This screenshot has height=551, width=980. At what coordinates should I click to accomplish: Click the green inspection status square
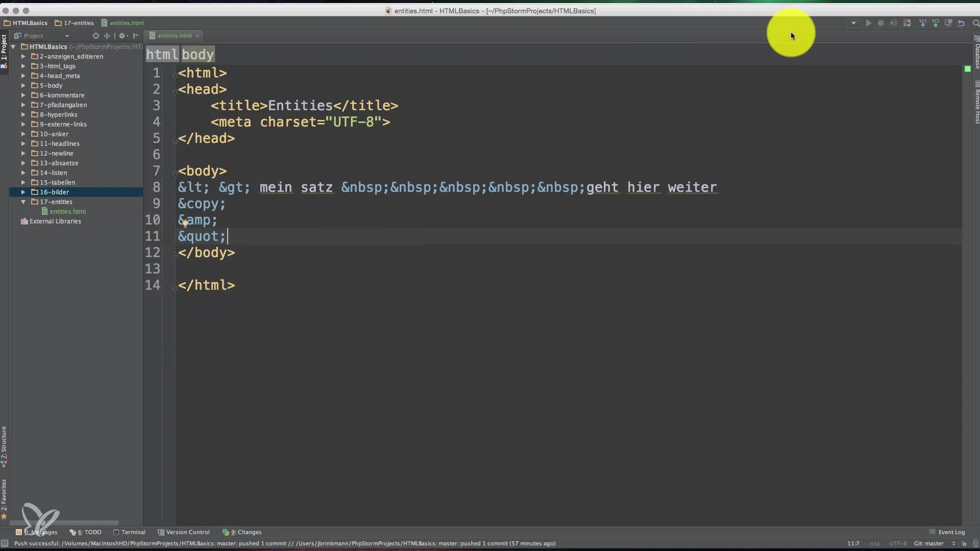[x=967, y=69]
